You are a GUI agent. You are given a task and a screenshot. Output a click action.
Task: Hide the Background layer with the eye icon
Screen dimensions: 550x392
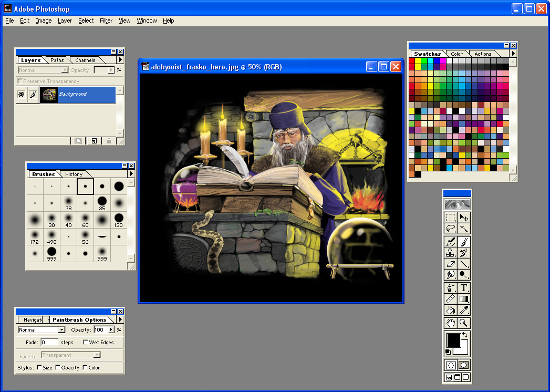click(22, 95)
